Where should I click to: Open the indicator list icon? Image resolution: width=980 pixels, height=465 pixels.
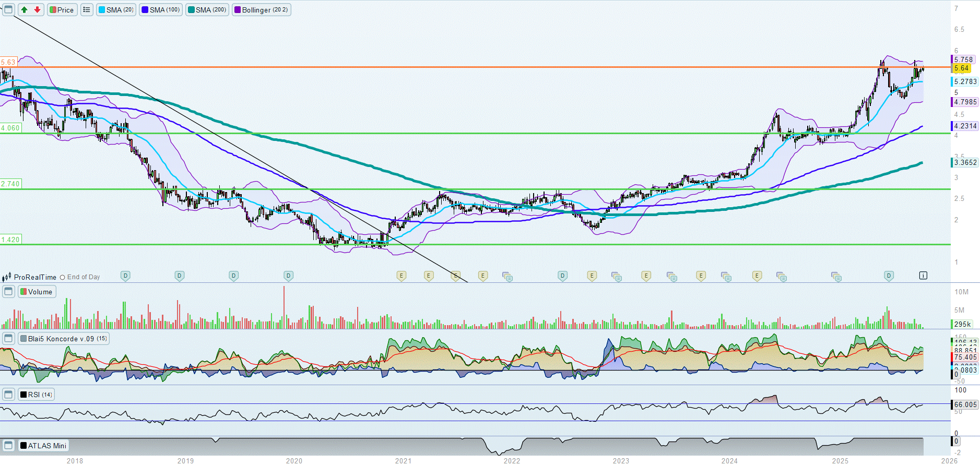pos(87,10)
